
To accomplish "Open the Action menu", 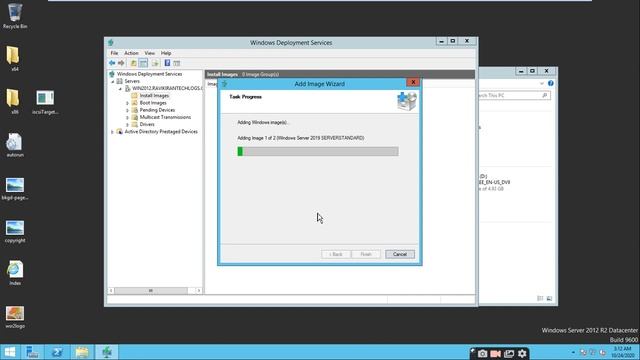I will pyautogui.click(x=131, y=53).
